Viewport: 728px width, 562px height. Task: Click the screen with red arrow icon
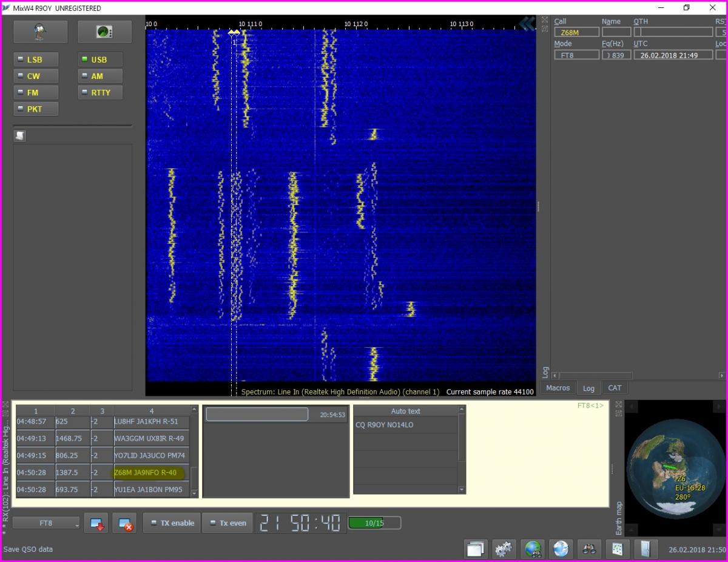coord(96,523)
